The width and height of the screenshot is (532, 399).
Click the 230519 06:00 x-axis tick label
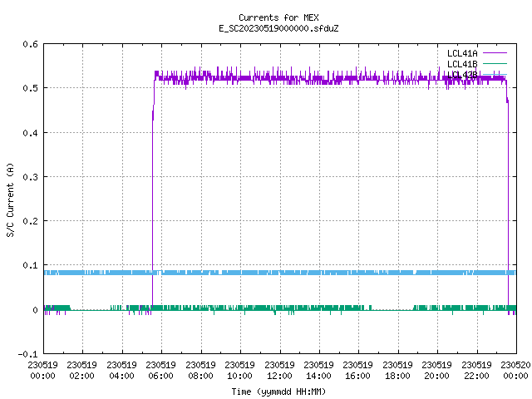[160, 371]
